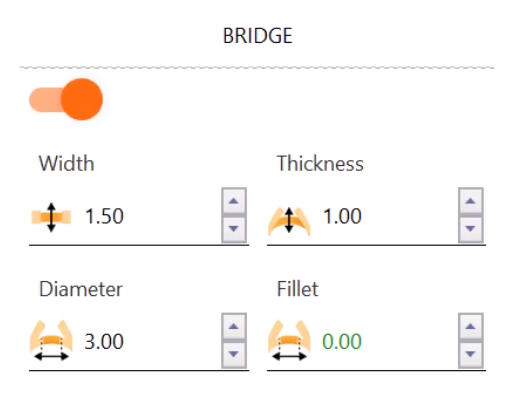Increase Diameter value with up arrow
This screenshot has height=402, width=516.
(x=234, y=326)
